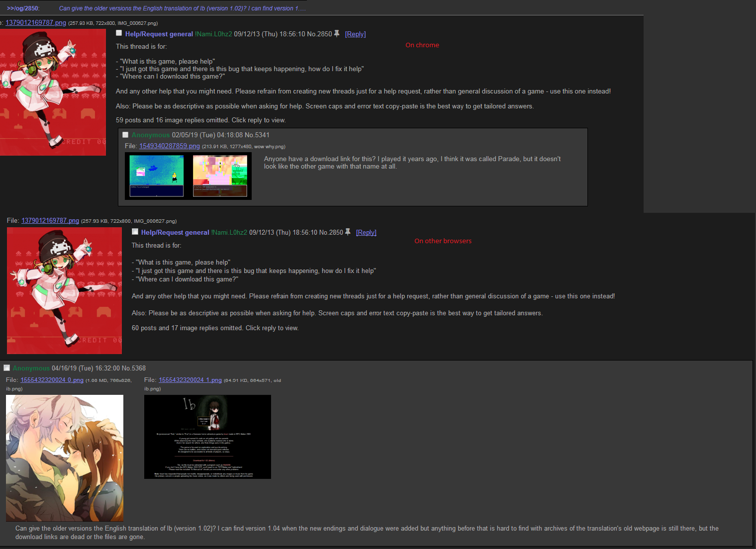Click the Help/Request general subject in the Chrome post
This screenshot has width=756, height=549.
[x=159, y=34]
